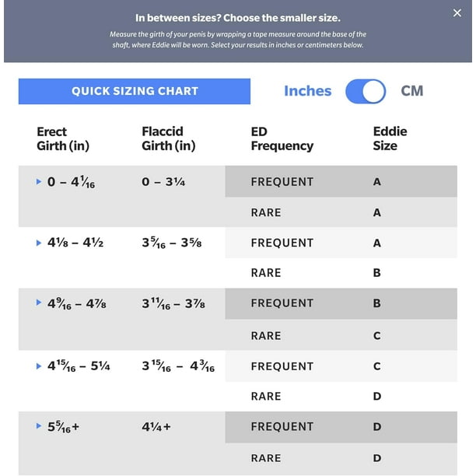Click the ED Frequency column header
The height and width of the screenshot is (476, 476).
point(282,138)
